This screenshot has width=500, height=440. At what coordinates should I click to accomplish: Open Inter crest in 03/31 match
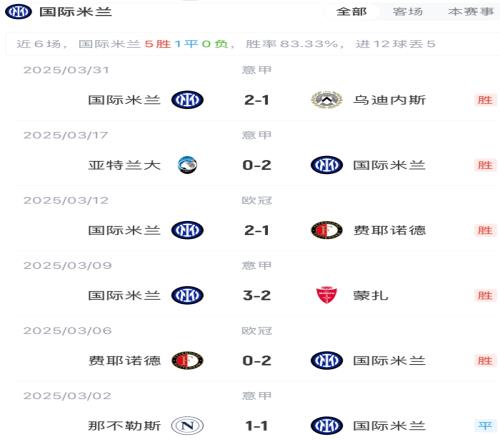point(187,100)
